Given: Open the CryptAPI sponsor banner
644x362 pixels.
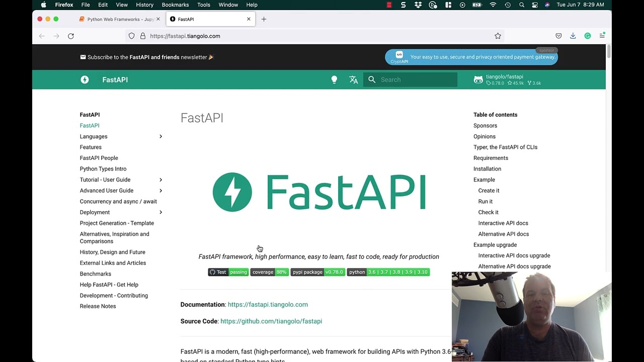Looking at the screenshot, I should (x=471, y=57).
